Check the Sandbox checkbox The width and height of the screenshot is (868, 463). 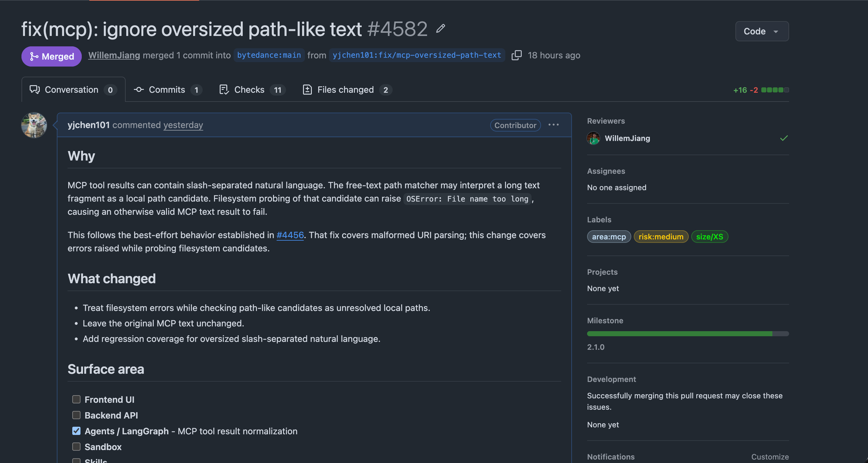(76, 447)
